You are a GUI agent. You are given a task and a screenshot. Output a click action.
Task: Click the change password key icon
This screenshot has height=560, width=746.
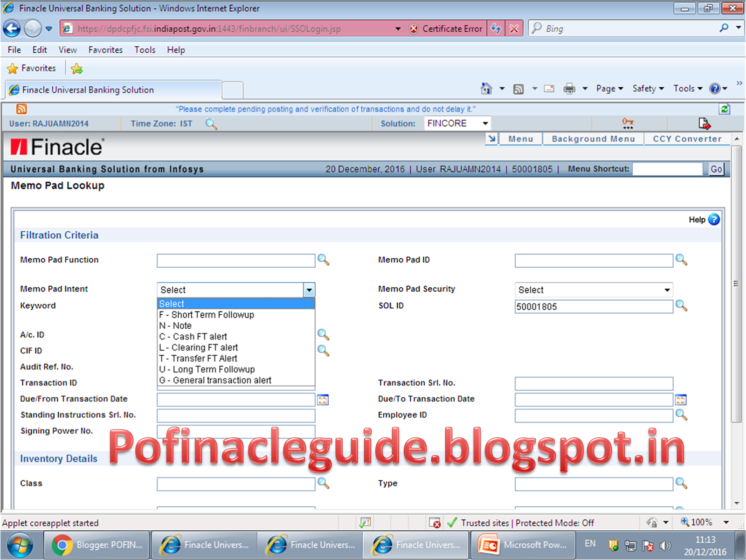tap(628, 123)
